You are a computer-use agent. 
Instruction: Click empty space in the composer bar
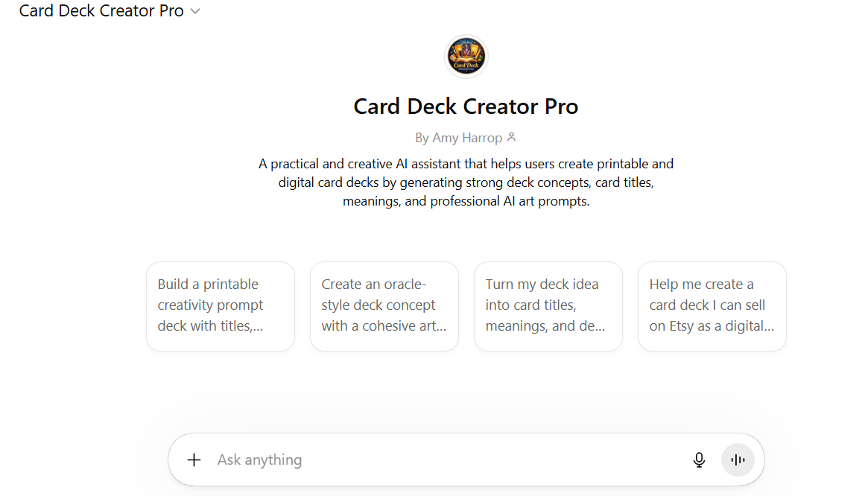click(x=522, y=460)
